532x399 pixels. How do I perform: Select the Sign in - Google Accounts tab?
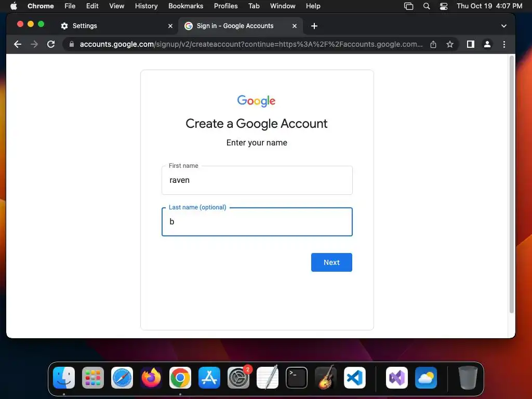pos(241,26)
